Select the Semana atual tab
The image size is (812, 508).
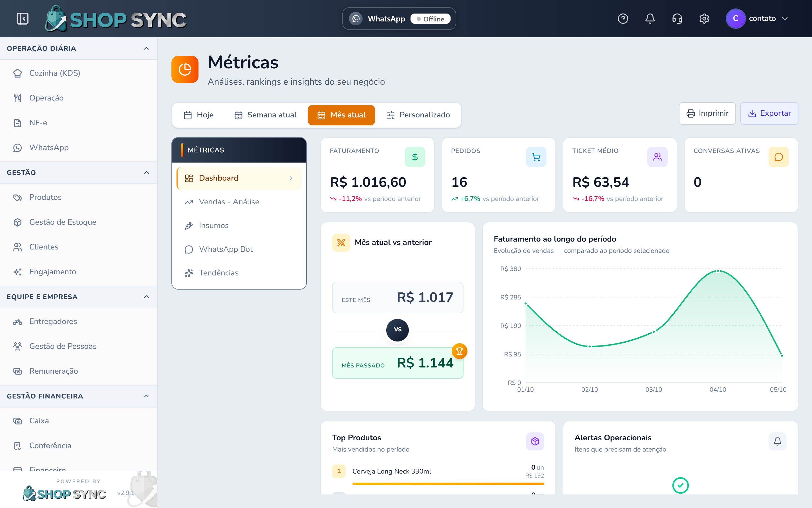[x=265, y=115]
